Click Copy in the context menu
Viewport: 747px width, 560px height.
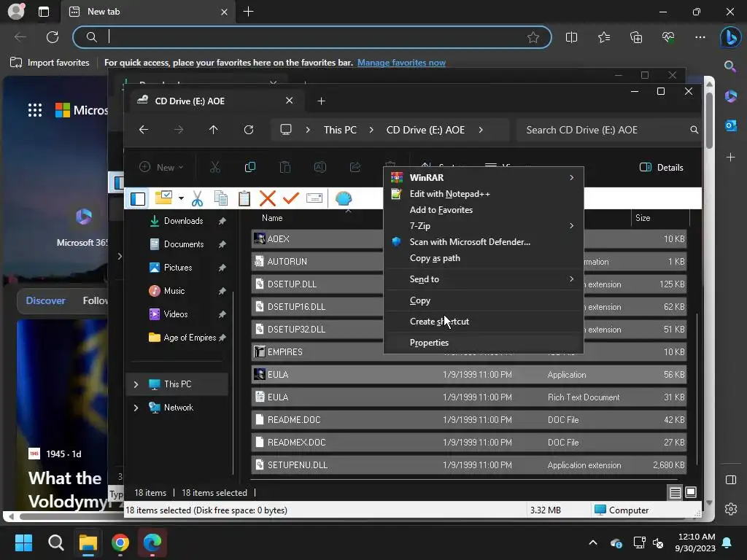[x=484, y=300]
